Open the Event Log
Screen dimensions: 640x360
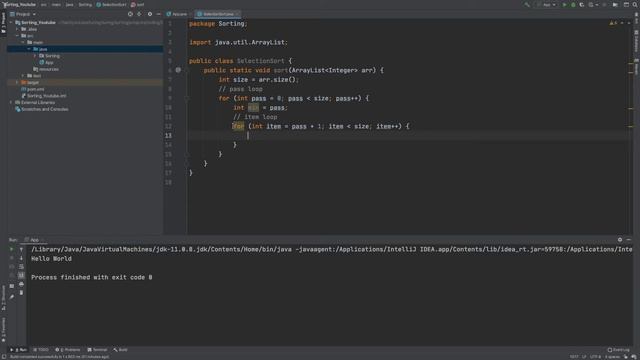[x=618, y=350]
